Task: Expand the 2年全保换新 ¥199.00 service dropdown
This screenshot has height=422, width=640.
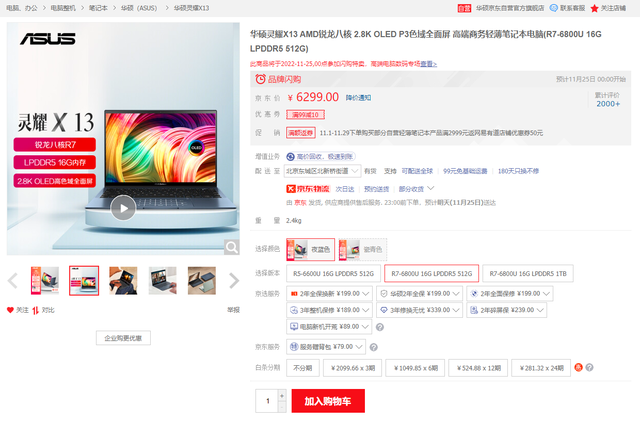Action: [329, 293]
